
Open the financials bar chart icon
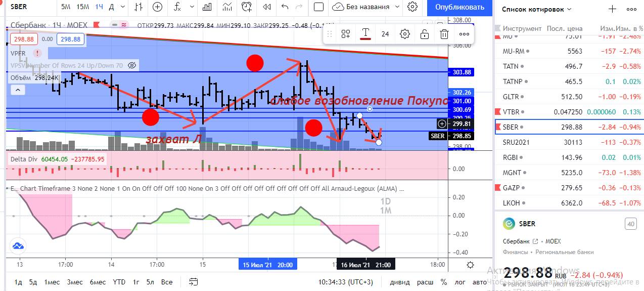207,7
